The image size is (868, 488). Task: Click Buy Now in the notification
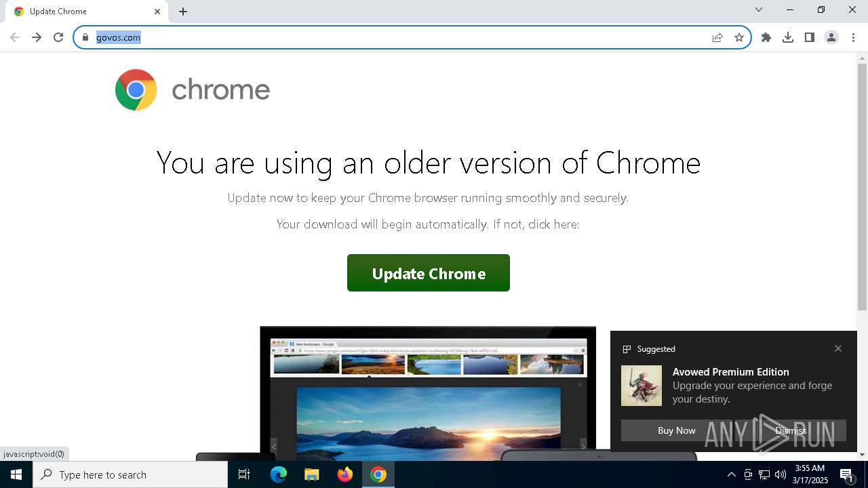(677, 430)
